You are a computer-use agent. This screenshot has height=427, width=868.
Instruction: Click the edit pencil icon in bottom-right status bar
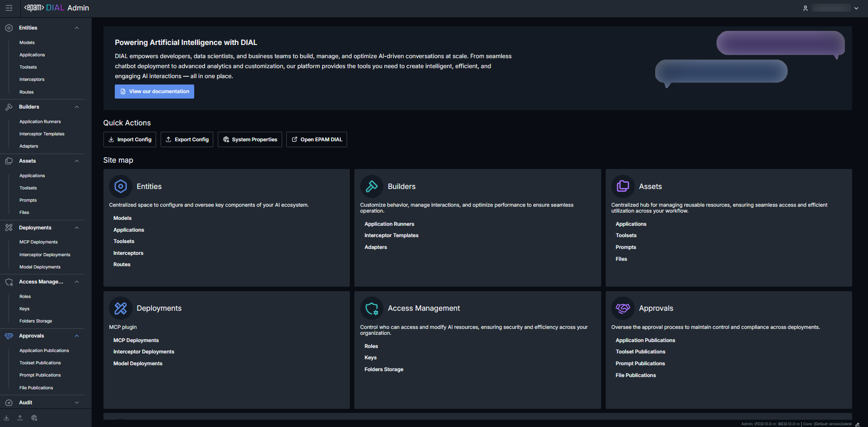click(857, 424)
